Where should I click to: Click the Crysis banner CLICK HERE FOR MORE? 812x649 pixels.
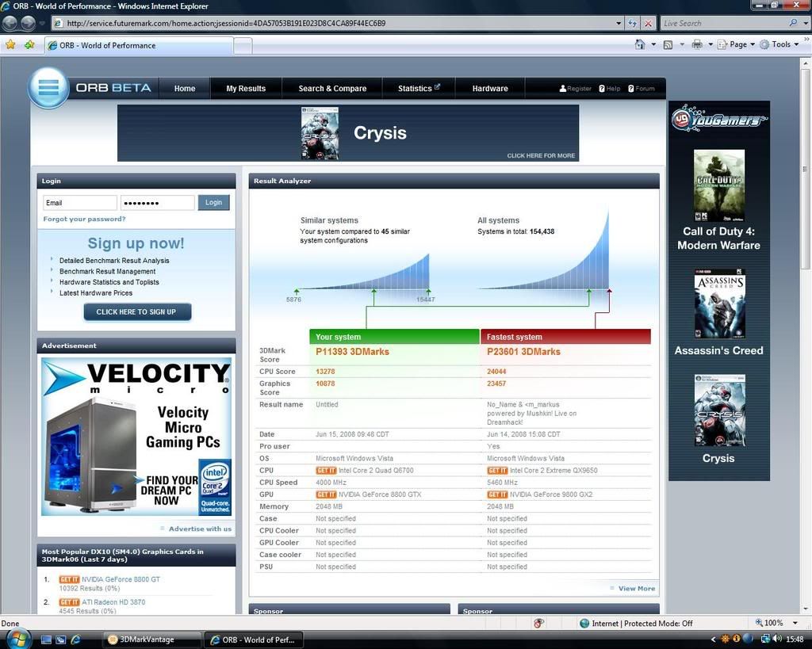coord(541,156)
